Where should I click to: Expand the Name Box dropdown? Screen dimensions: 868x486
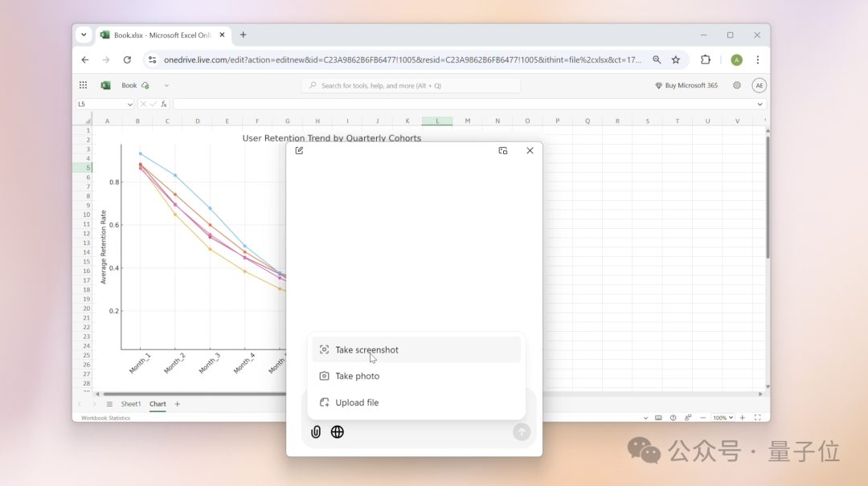(129, 104)
